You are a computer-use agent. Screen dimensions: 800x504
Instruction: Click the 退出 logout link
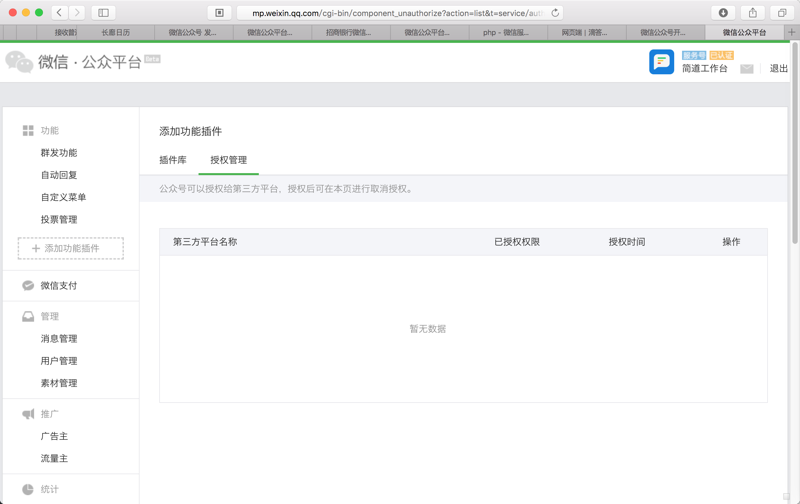click(x=779, y=68)
